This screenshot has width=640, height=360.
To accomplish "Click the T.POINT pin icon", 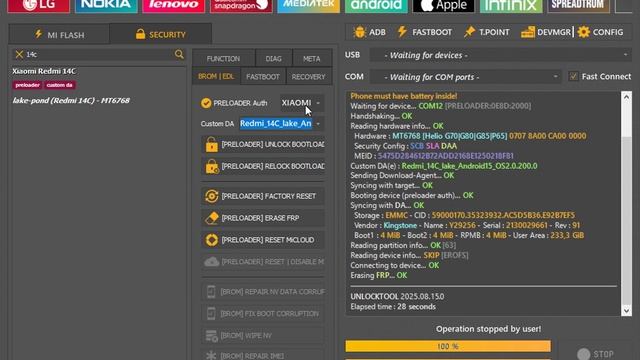I will (469, 32).
